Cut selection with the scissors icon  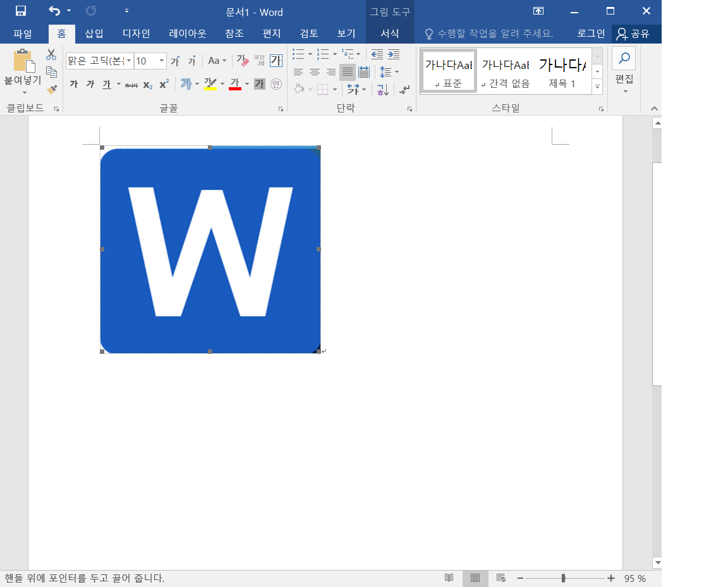point(51,55)
